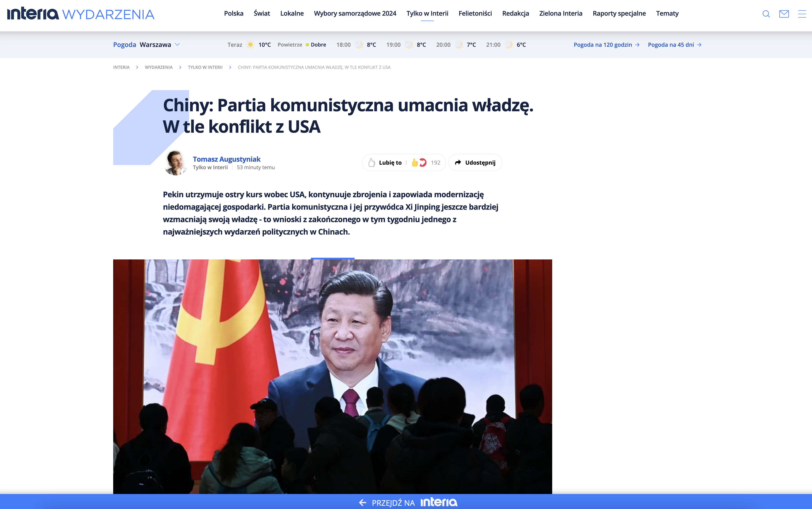Image resolution: width=812 pixels, height=509 pixels.
Task: Open the hamburger menu icon
Action: 802,14
